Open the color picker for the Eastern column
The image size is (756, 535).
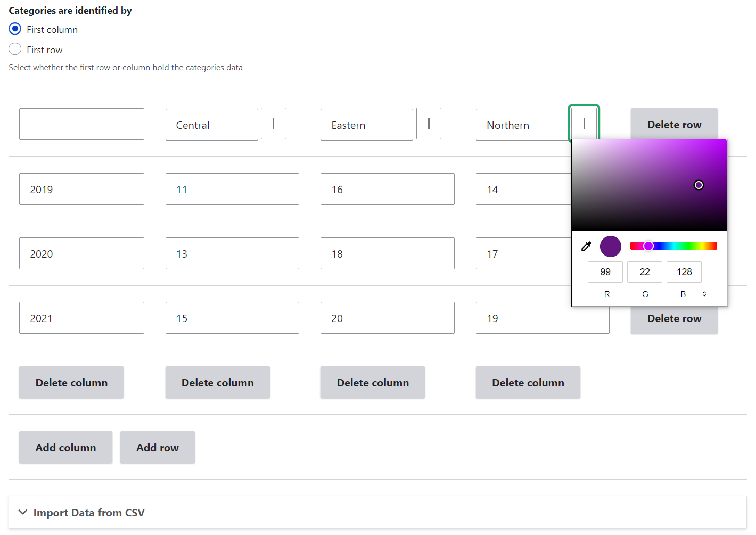tap(429, 124)
